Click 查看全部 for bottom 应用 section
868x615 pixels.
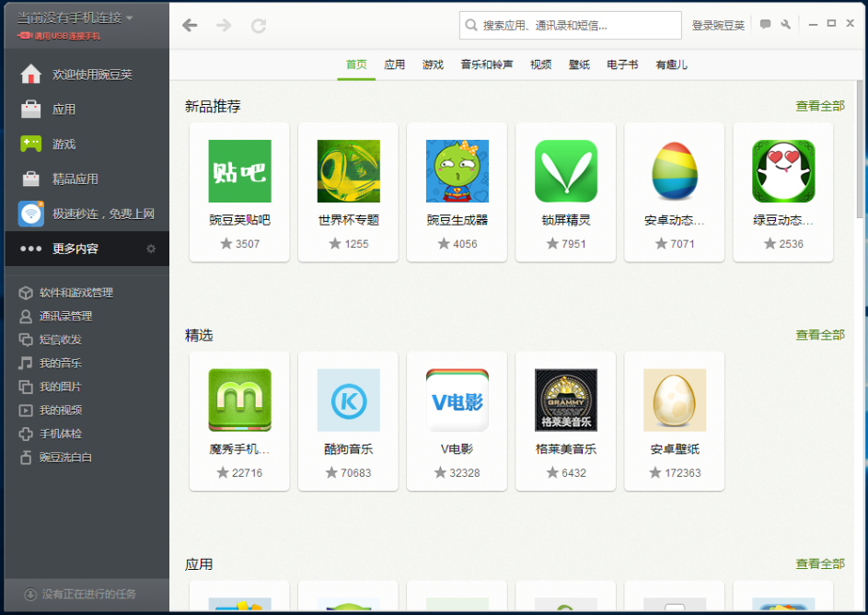pos(820,564)
